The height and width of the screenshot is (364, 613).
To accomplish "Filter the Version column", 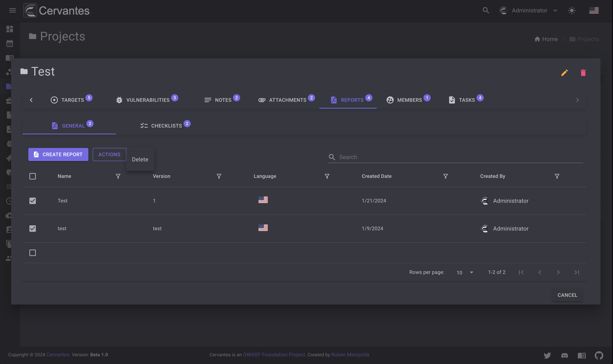I will 219,176.
